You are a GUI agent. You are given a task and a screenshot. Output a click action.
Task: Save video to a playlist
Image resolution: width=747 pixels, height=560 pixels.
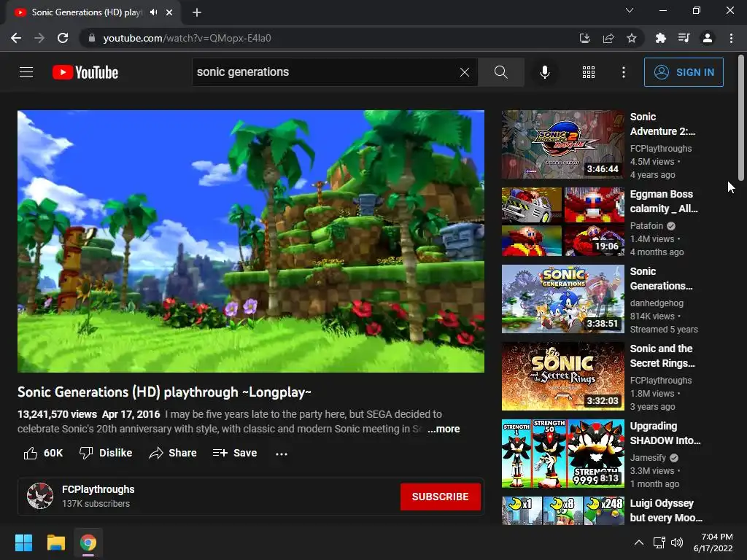pyautogui.click(x=235, y=453)
